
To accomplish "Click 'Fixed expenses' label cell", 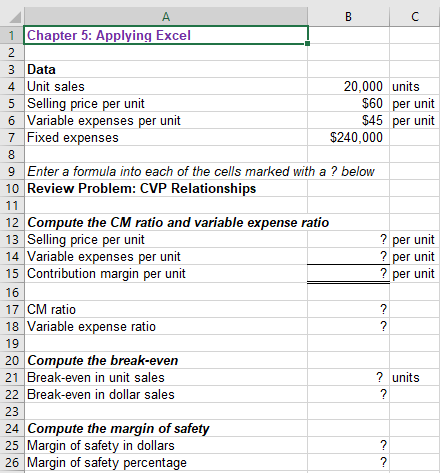I will (166, 137).
